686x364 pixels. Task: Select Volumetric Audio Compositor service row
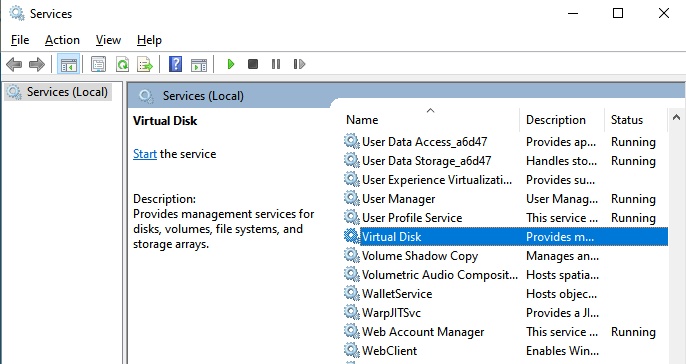(505, 275)
